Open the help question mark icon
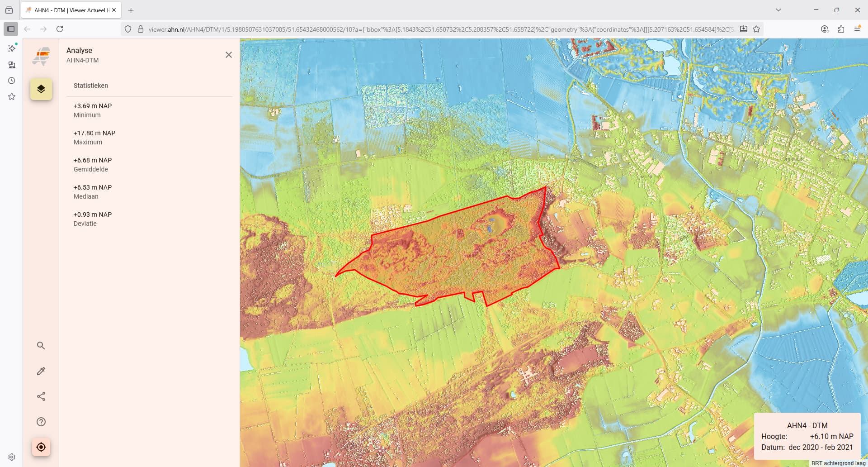868x467 pixels. (x=41, y=422)
